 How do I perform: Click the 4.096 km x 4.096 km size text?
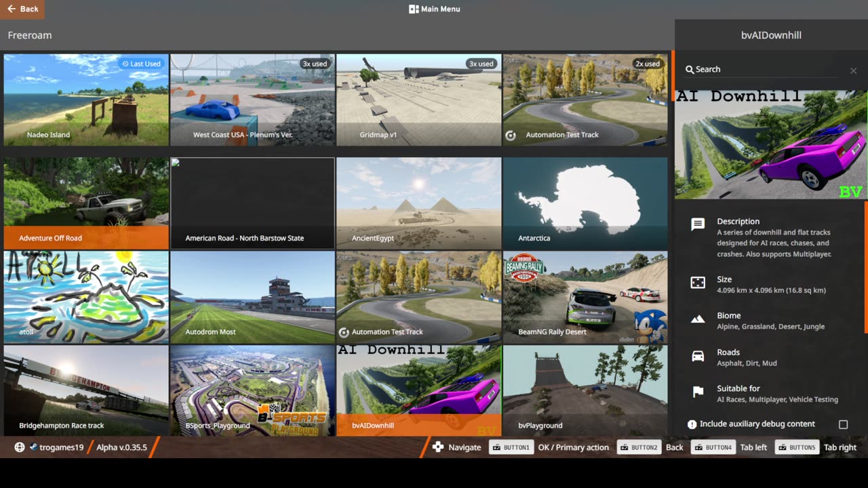tap(771, 290)
